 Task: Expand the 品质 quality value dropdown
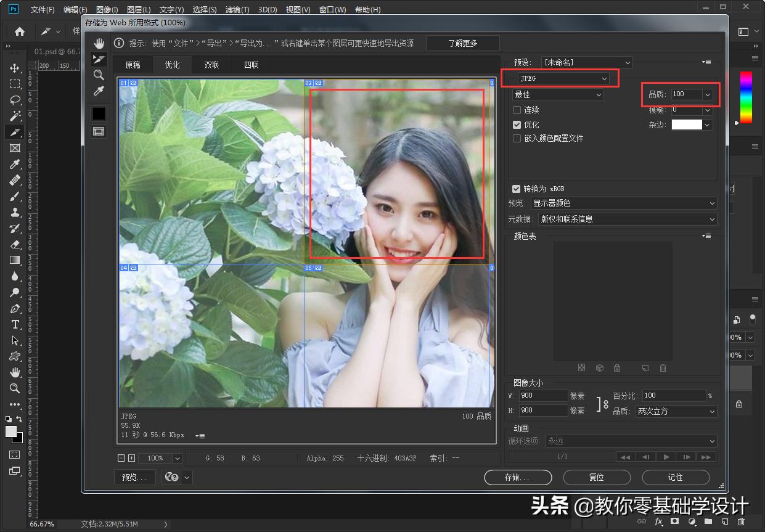click(708, 94)
